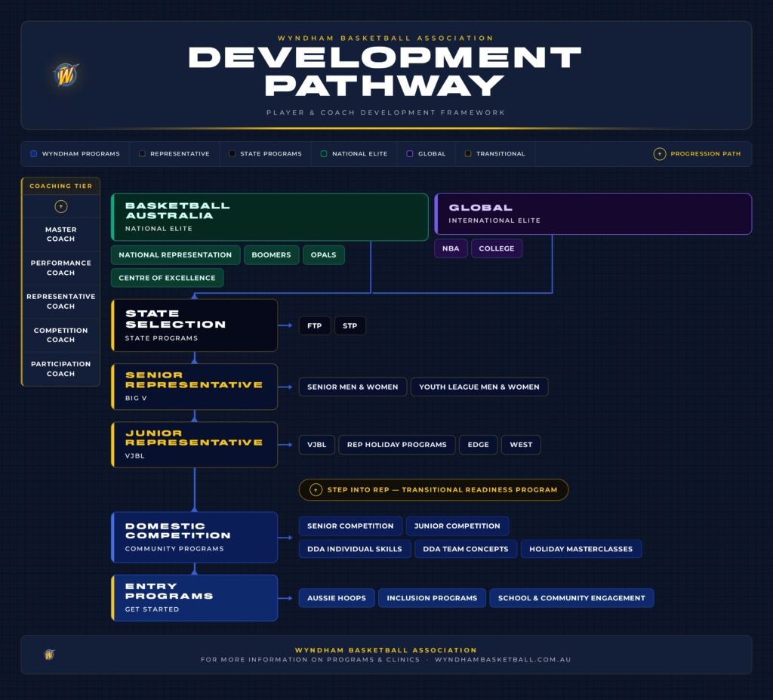
Task: Select Participation Coach in the coaching tier list
Action: pyautogui.click(x=60, y=369)
